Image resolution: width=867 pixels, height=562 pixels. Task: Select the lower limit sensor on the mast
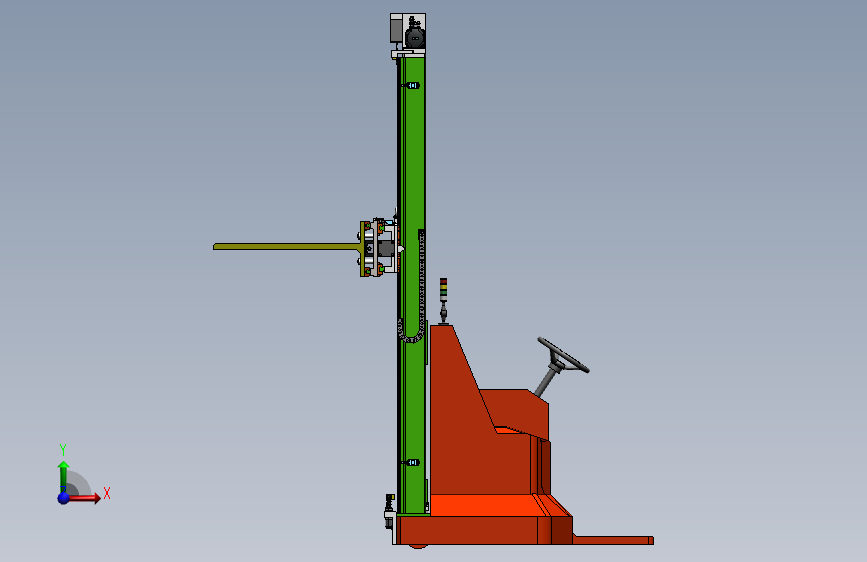412,462
